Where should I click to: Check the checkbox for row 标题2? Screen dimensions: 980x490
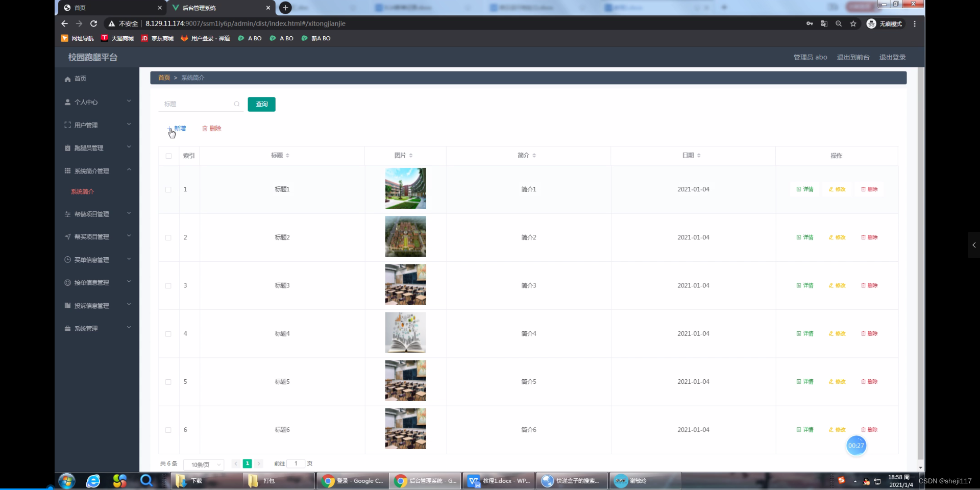pos(168,237)
